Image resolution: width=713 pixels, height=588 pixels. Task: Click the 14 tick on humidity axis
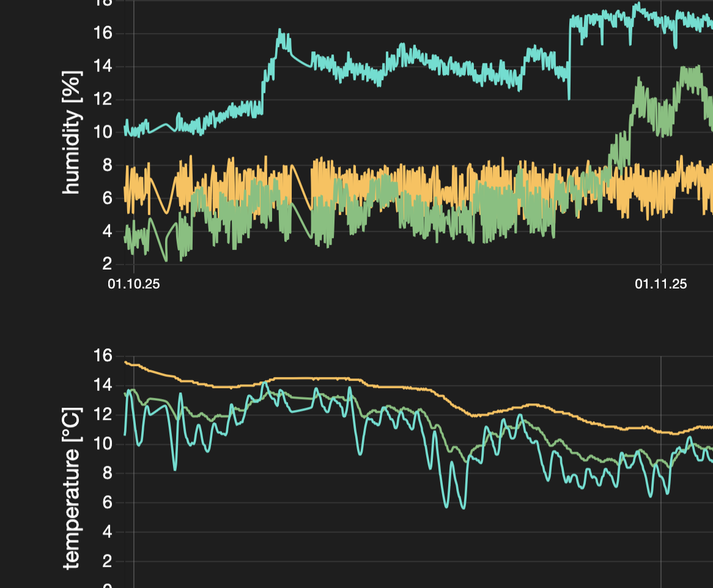103,66
